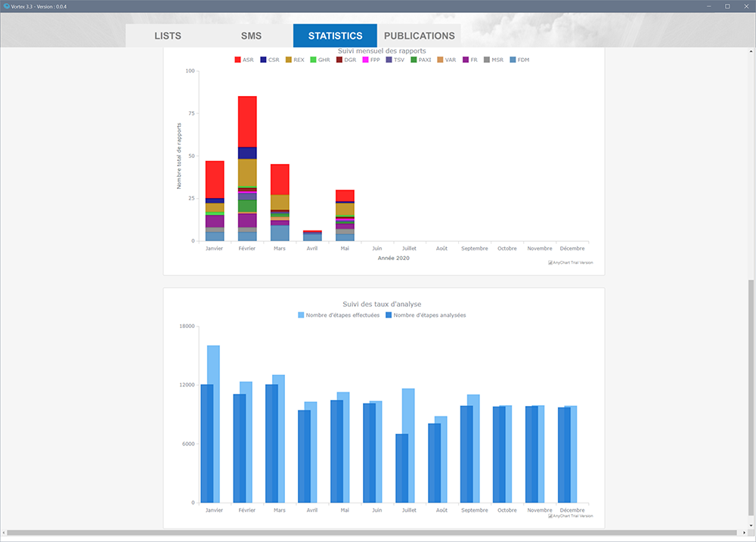The image size is (756, 542).
Task: Click the Vortex app icon in title bar
Action: (6, 5)
